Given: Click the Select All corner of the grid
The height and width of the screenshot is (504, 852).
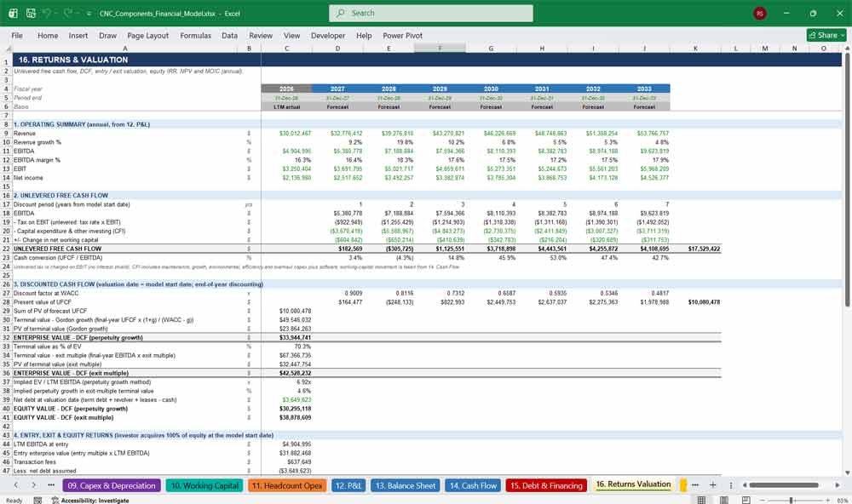Looking at the screenshot, I should pyautogui.click(x=6, y=49).
